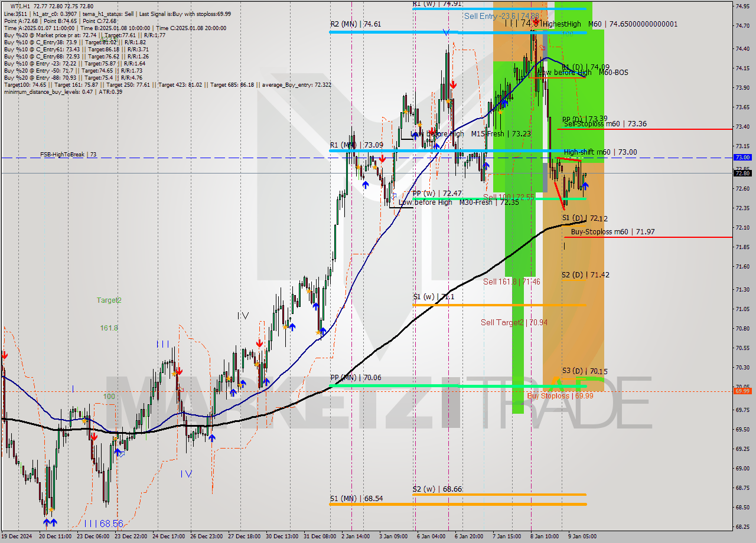Select the 68.25 price axis value
The height and width of the screenshot is (543, 756).
point(742,527)
